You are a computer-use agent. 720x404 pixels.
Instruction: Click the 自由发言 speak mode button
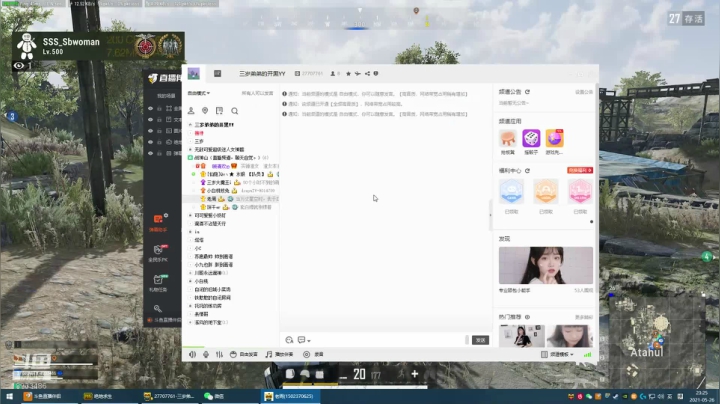[x=243, y=354]
